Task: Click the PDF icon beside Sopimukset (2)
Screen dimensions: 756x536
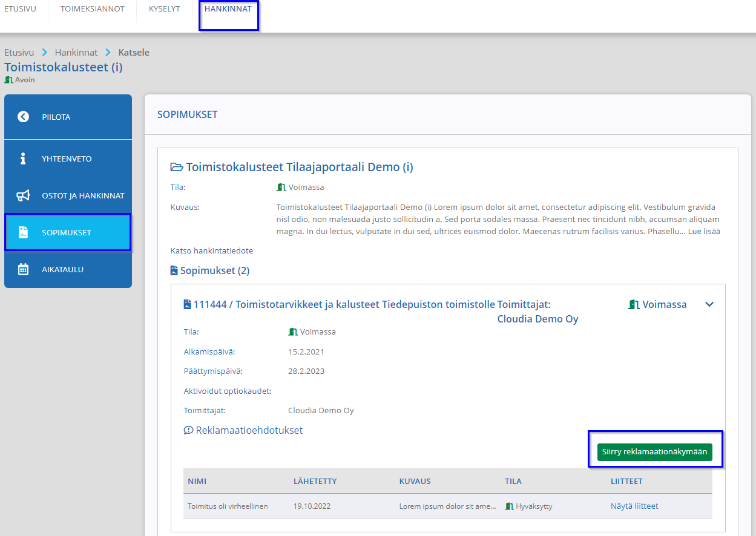Action: (174, 271)
